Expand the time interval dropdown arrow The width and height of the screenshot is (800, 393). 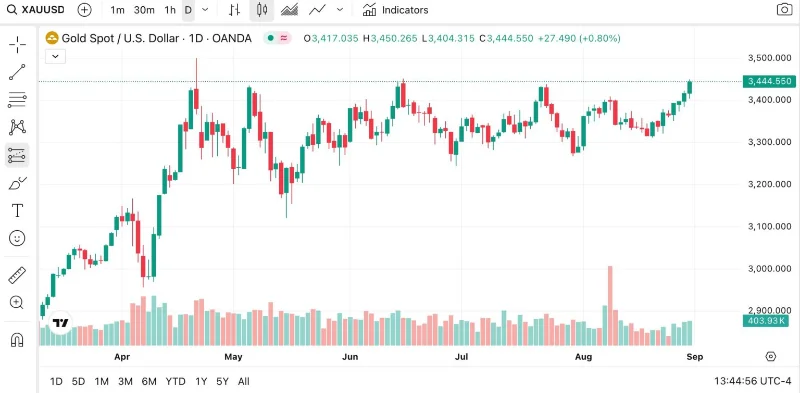point(205,10)
